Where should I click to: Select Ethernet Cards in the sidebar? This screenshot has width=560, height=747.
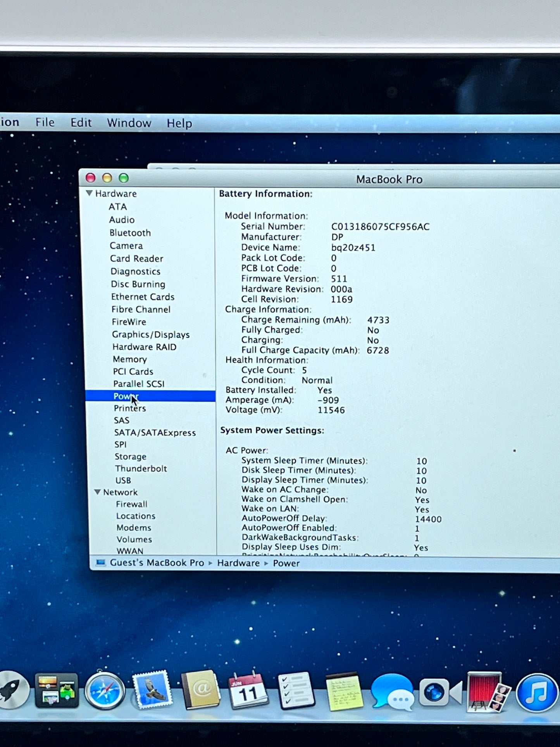tap(143, 297)
